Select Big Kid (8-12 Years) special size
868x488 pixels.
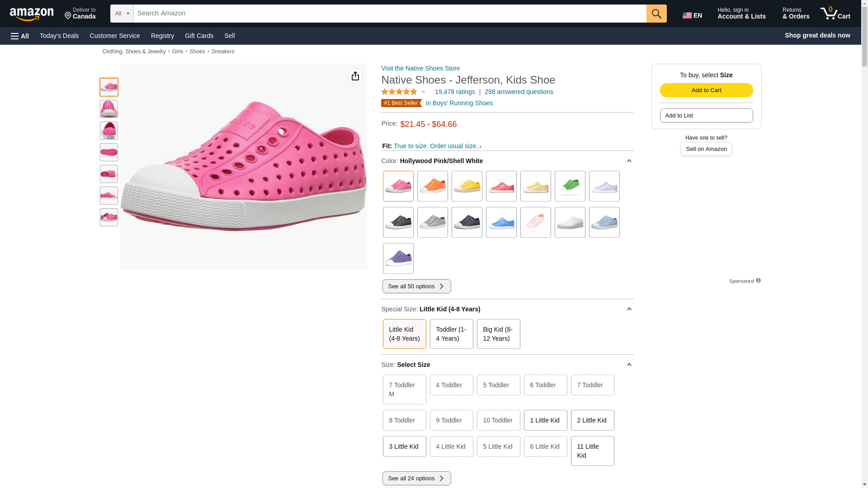498,334
